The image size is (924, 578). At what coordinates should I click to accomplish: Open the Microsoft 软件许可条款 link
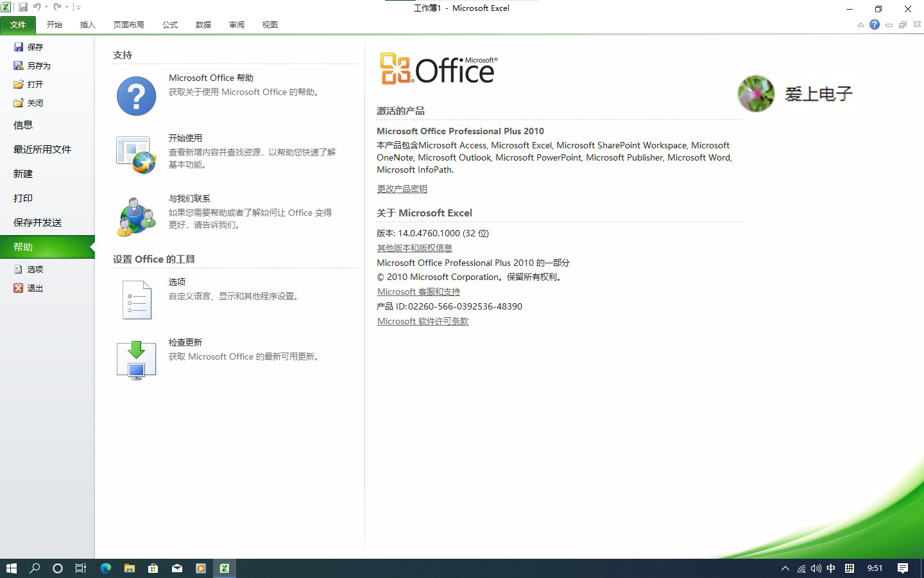click(x=422, y=321)
